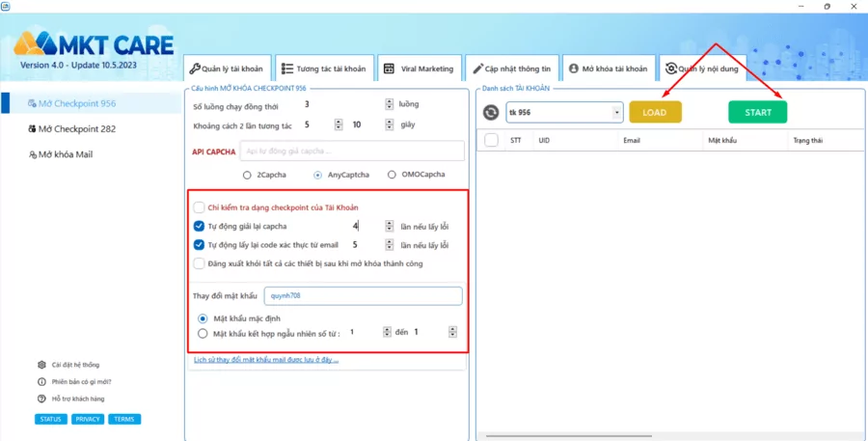Open the Quản lý tài khoản tab
The width and height of the screenshot is (868, 441).
[226, 69]
